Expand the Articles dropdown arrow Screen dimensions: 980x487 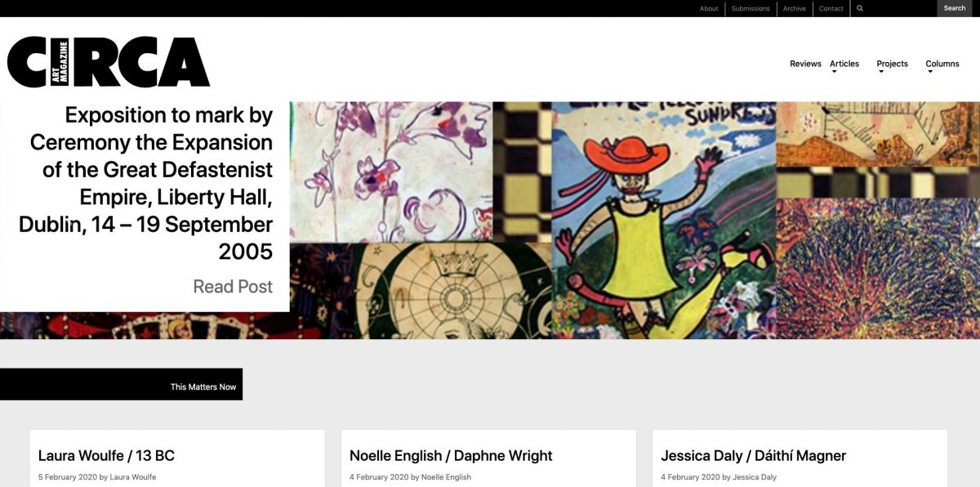pyautogui.click(x=834, y=72)
